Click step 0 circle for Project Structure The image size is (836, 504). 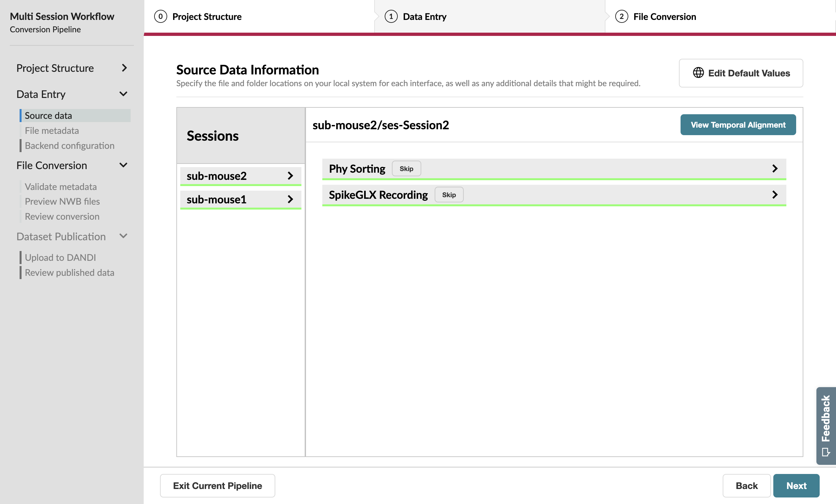(160, 16)
